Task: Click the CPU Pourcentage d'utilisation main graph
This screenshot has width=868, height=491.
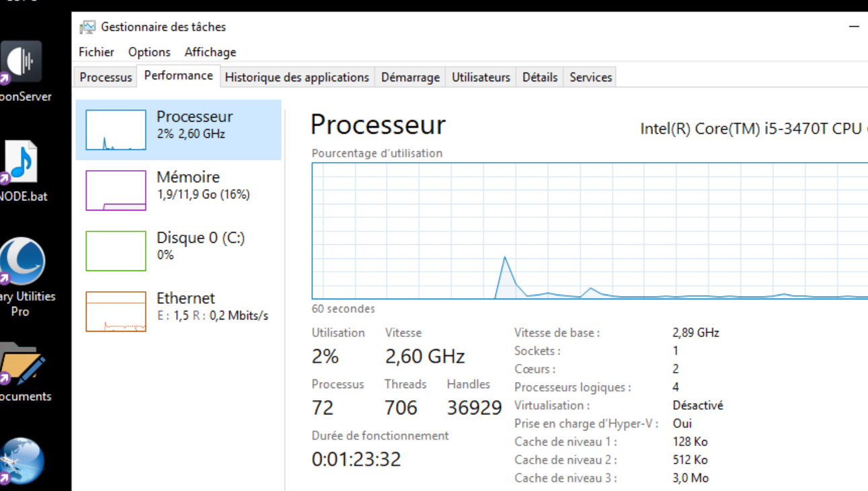Action: 590,231
